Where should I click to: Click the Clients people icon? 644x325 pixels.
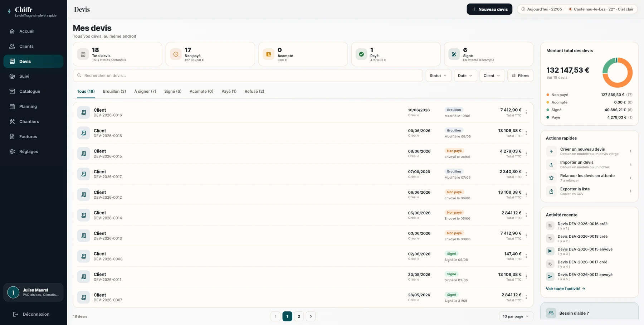tap(12, 46)
